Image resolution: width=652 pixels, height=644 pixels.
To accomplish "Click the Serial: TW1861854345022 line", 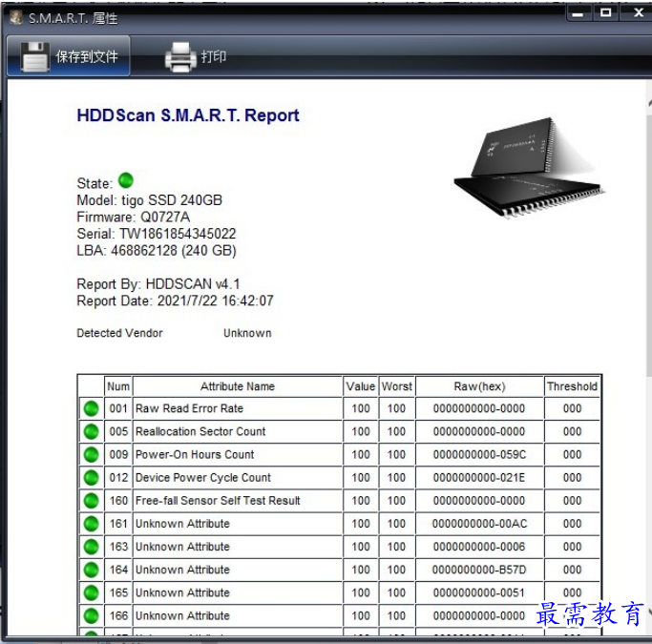I will 157,234.
